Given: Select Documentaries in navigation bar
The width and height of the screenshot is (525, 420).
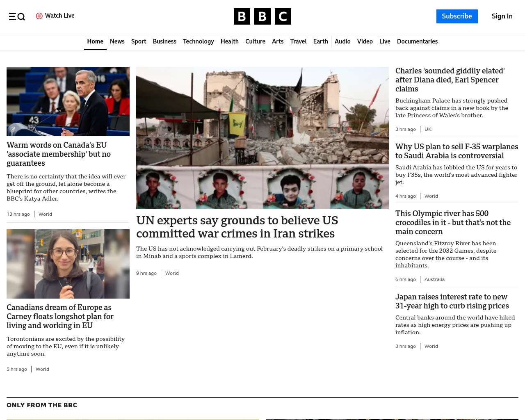Looking at the screenshot, I should pyautogui.click(x=417, y=41).
